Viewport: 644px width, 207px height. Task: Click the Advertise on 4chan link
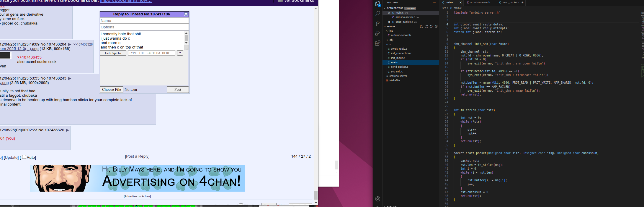tap(137, 196)
